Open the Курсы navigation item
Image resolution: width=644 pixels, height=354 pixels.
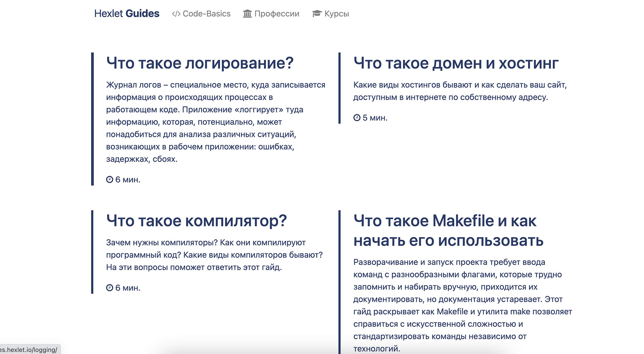(x=336, y=14)
